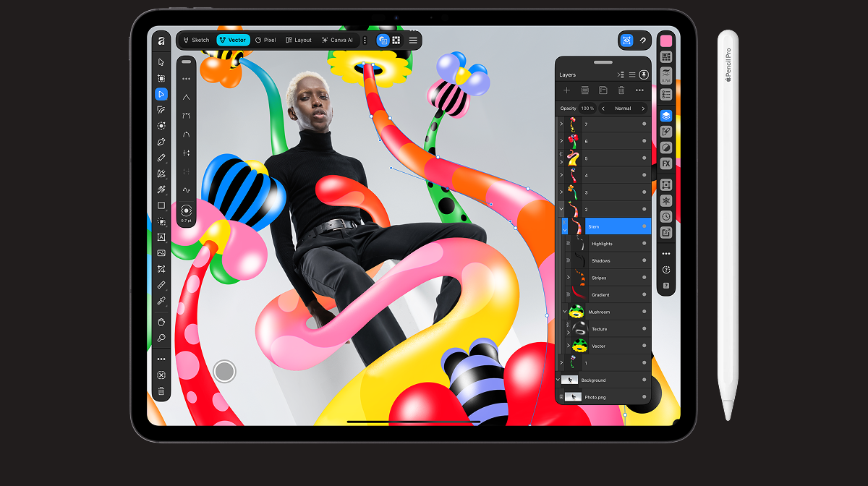Add a new layer with plus icon
Image resolution: width=868 pixels, height=486 pixels.
pos(567,90)
